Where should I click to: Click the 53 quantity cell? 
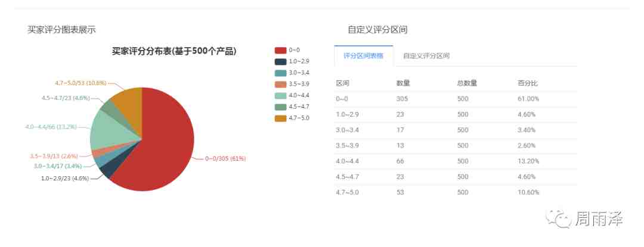coord(401,192)
